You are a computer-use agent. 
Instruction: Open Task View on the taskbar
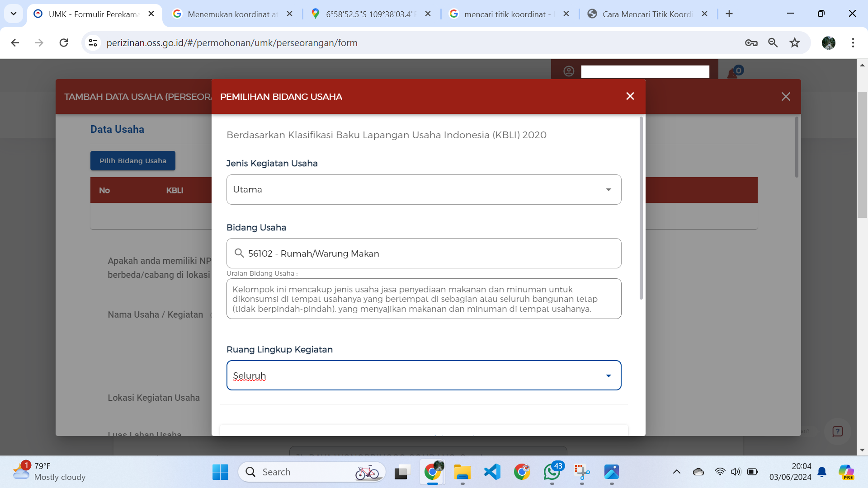coord(402,472)
